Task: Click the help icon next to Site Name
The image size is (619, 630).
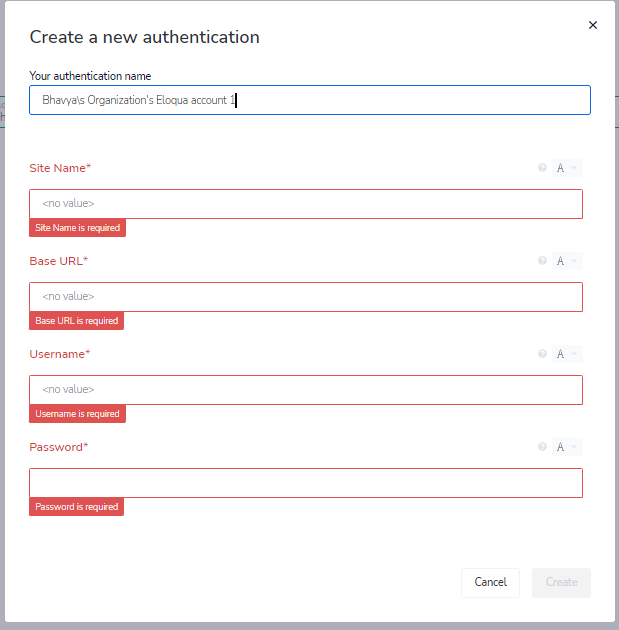Action: pos(542,168)
